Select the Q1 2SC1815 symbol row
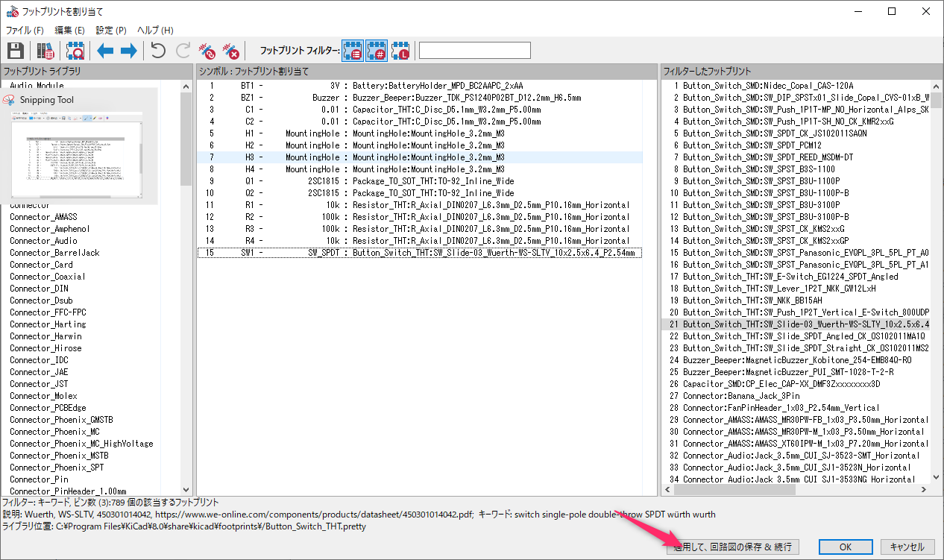This screenshot has width=944, height=560. [x=419, y=181]
